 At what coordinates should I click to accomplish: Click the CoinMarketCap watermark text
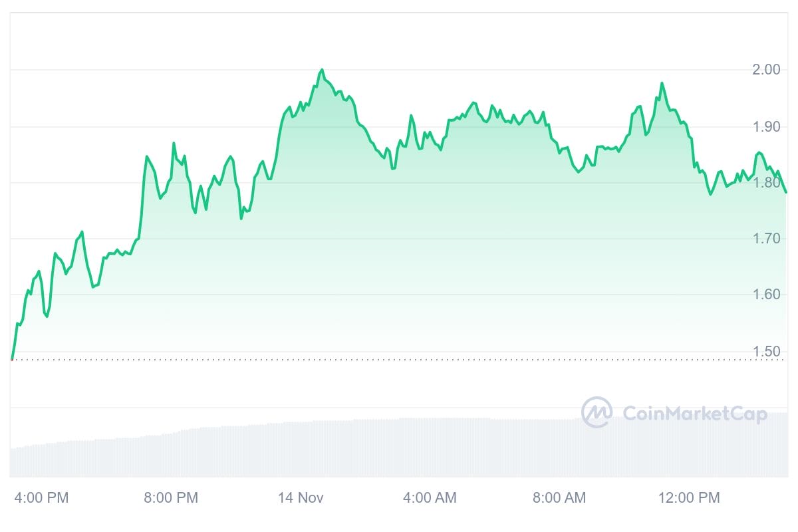(x=694, y=414)
